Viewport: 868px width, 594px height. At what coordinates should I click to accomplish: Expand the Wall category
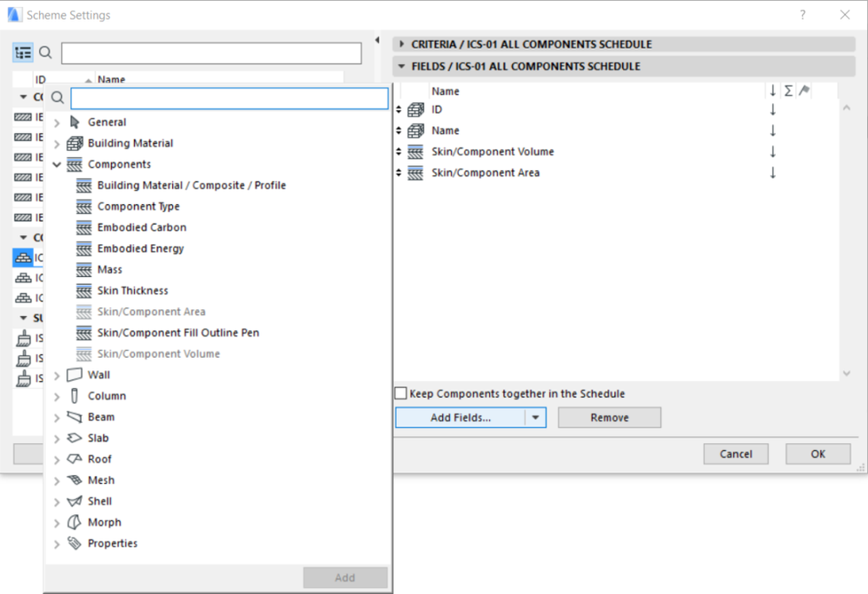click(56, 375)
